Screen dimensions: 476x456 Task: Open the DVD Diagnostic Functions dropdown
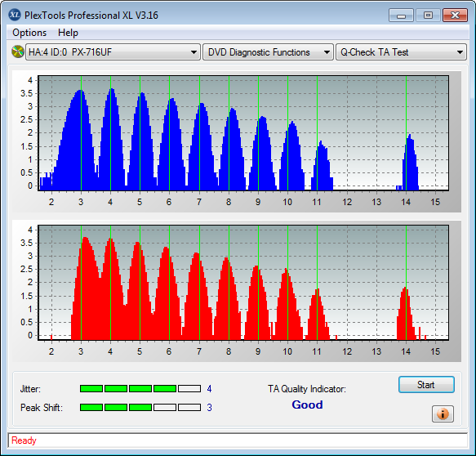click(268, 52)
